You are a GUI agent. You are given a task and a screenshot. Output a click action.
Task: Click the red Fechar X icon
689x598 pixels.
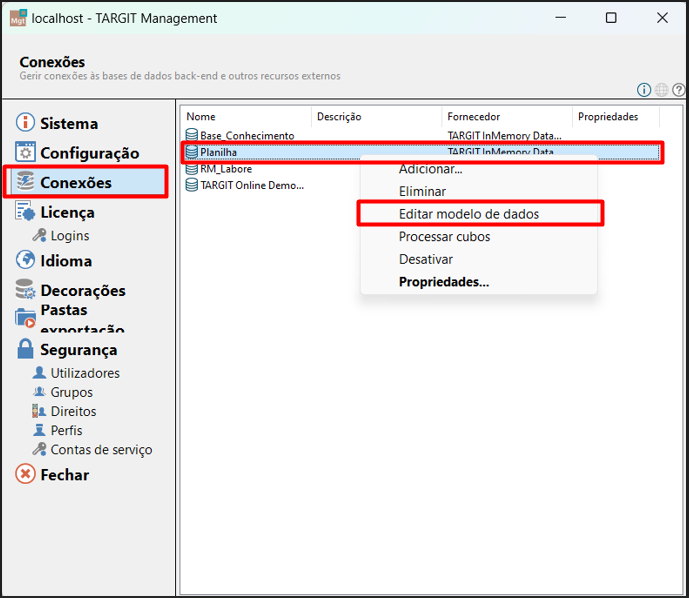pos(25,474)
